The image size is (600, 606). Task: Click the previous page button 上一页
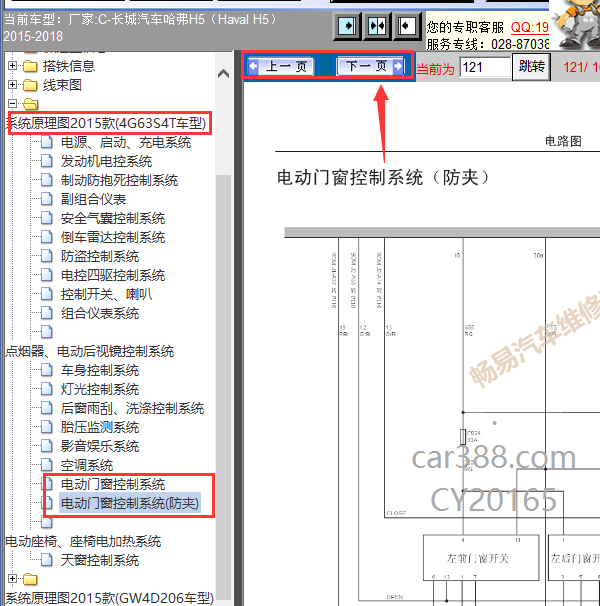click(281, 66)
